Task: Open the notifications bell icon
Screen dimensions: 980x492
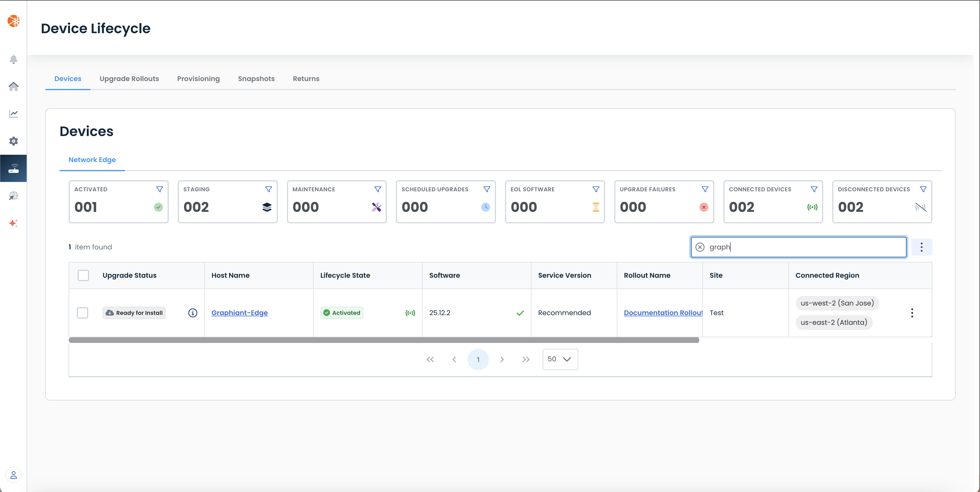Action: [14, 59]
